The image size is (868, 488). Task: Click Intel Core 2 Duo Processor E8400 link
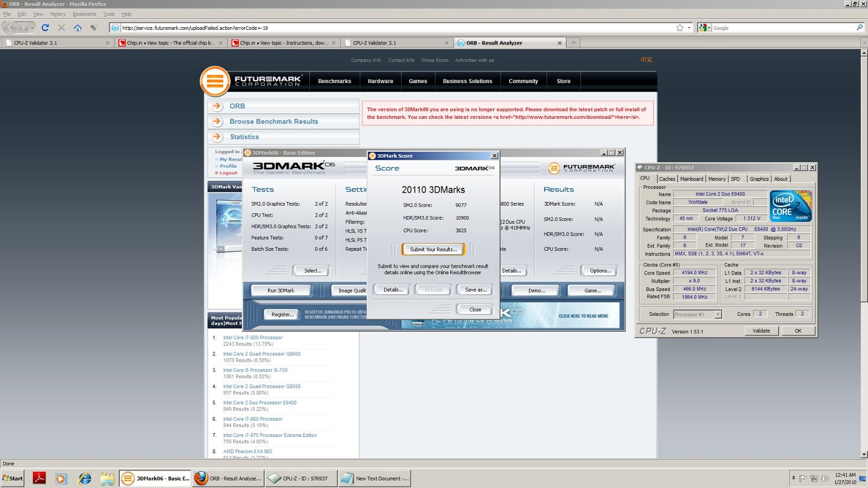click(x=260, y=403)
